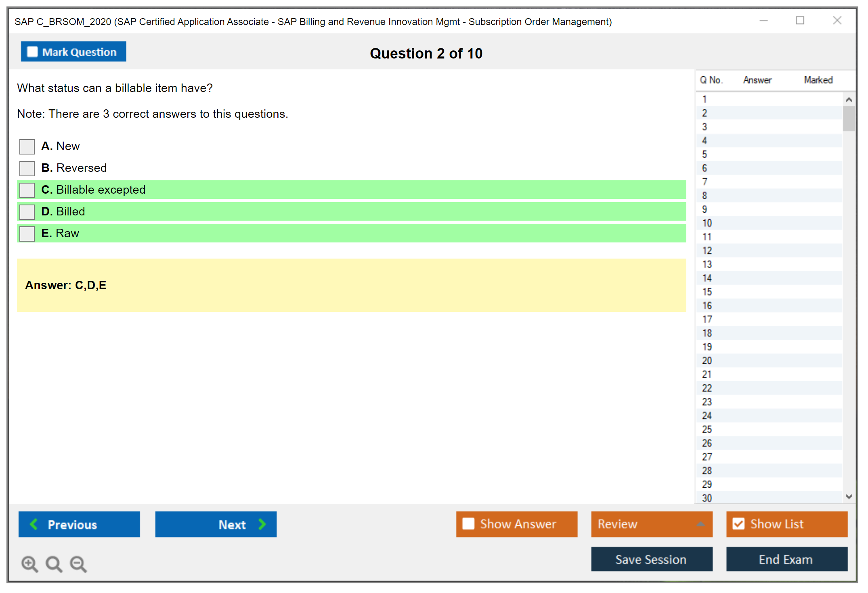This screenshot has width=868, height=593.
Task: Expand the Review dropdown arrow
Action: point(700,524)
